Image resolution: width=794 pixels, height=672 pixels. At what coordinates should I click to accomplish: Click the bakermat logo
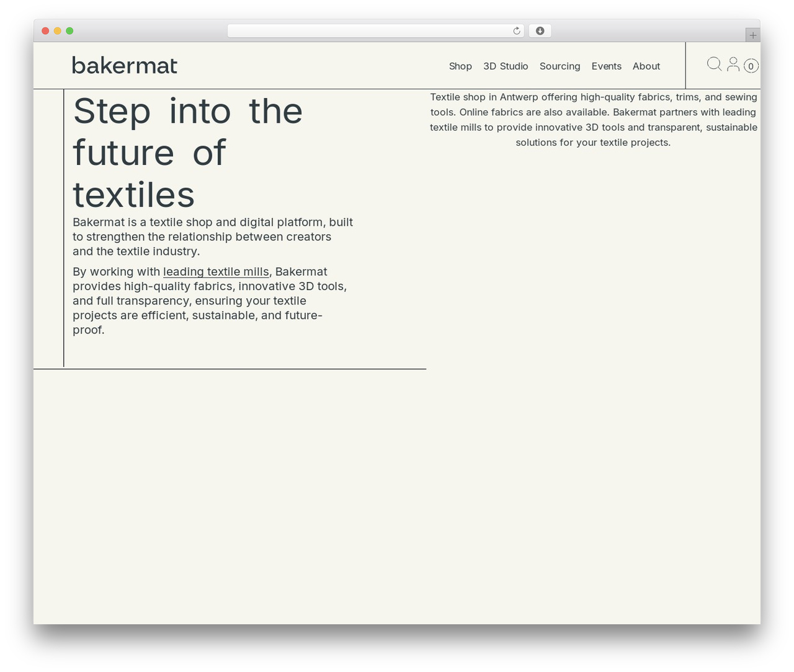click(125, 65)
